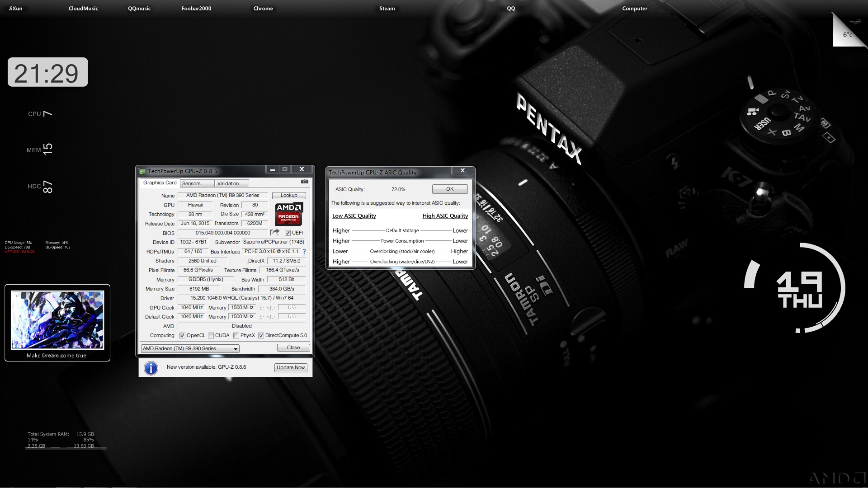Click the MEM usage meter widget

40,150
